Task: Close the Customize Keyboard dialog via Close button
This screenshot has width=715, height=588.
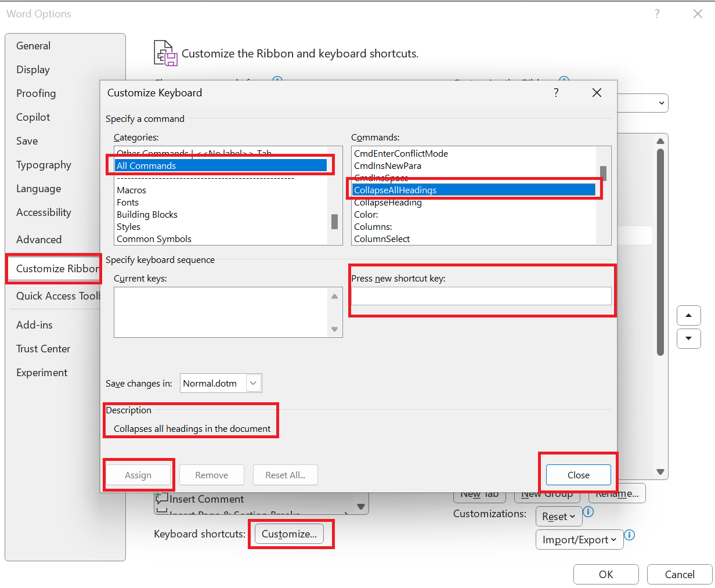Action: (x=577, y=474)
